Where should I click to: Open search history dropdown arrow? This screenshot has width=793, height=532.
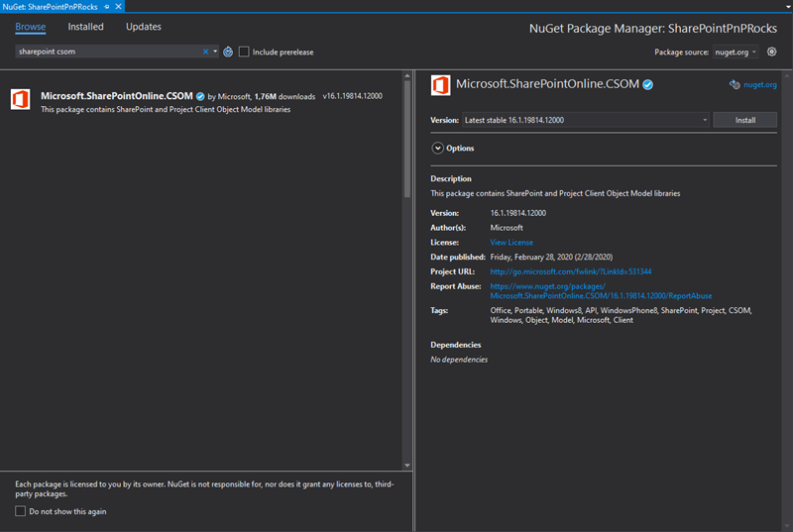click(x=215, y=52)
